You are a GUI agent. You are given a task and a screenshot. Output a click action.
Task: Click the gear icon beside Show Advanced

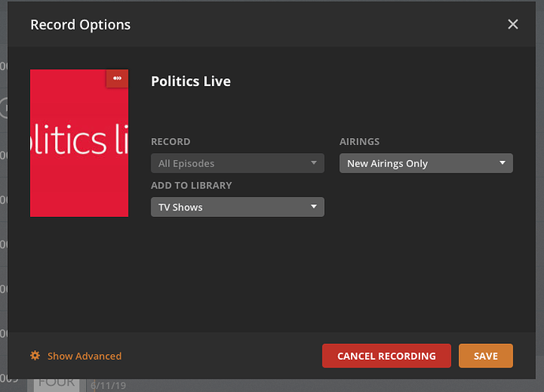(35, 356)
